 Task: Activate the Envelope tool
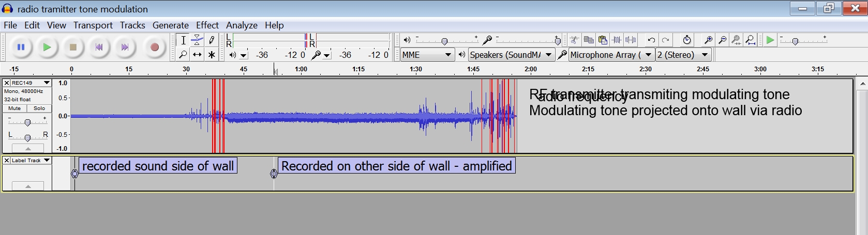coord(197,40)
